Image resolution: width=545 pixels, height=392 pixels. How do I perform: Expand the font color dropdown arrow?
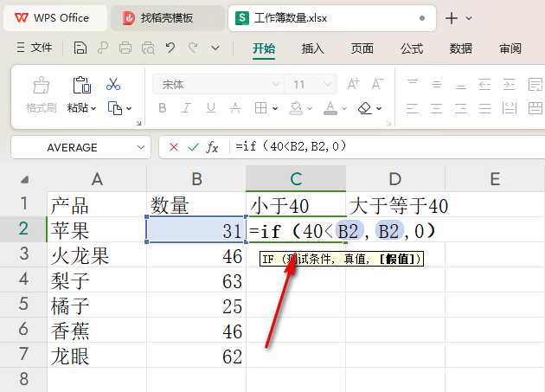point(344,108)
